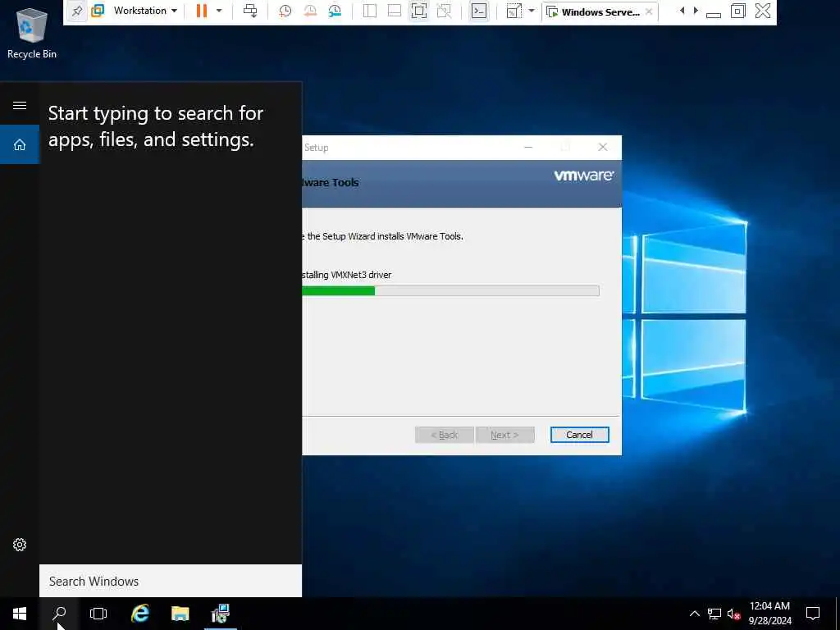The height and width of the screenshot is (630, 840).
Task: Toggle the thumbnail bar layout
Action: pos(395,11)
